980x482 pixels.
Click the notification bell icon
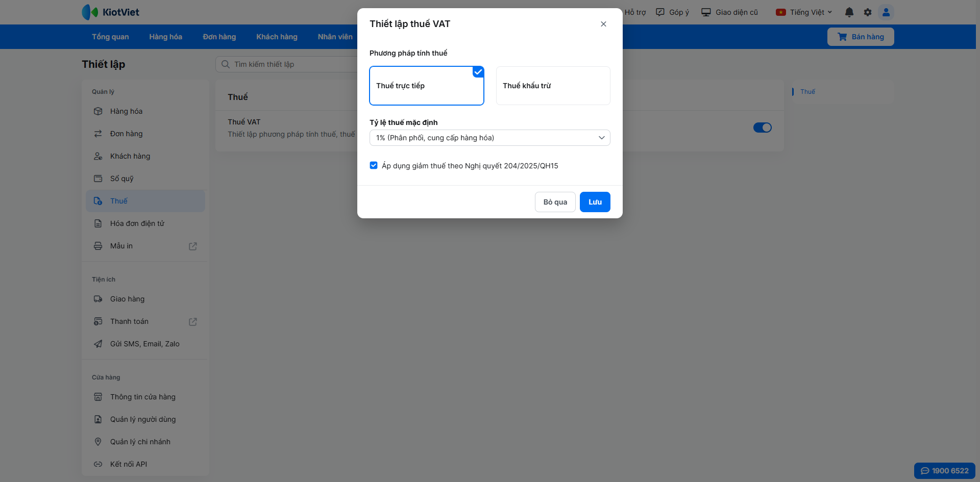click(x=849, y=12)
